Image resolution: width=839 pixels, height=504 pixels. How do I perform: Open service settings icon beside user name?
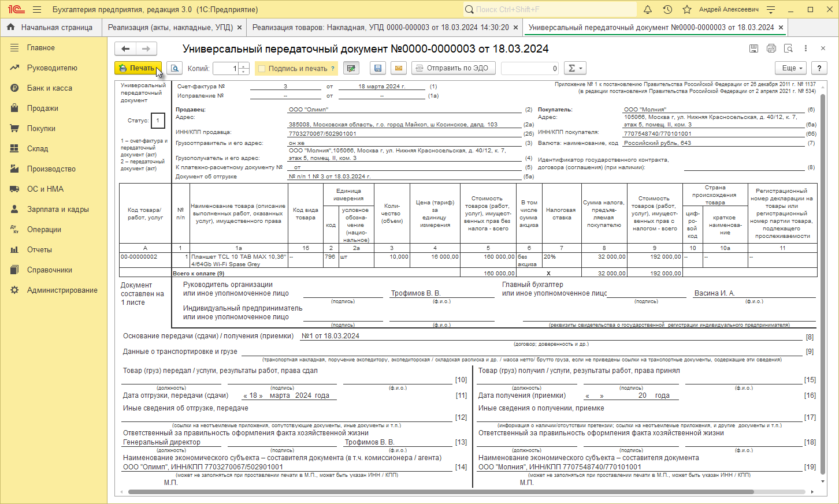tap(771, 10)
